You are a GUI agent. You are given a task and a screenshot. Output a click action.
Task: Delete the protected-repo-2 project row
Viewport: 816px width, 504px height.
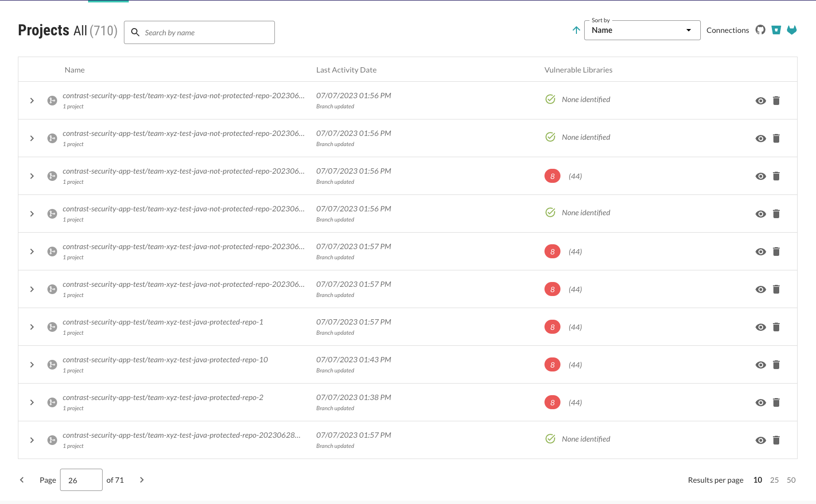(x=776, y=402)
